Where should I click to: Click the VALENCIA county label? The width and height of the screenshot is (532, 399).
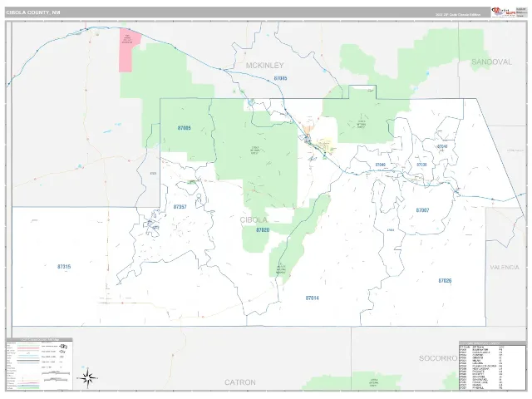tap(505, 268)
